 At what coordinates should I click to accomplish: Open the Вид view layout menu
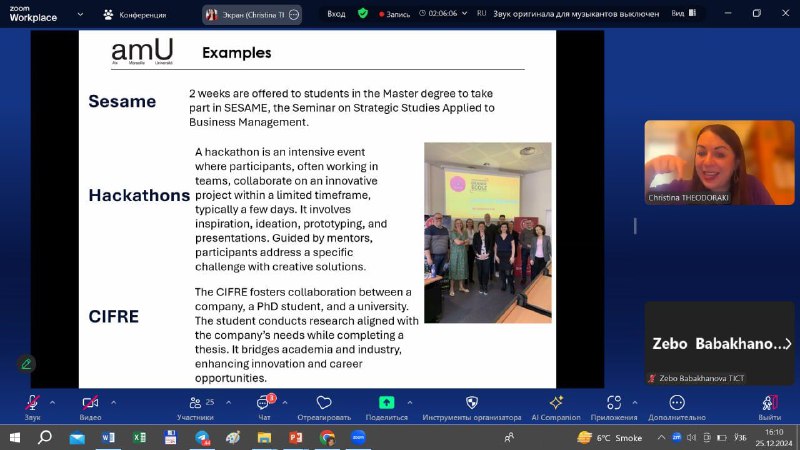point(684,13)
